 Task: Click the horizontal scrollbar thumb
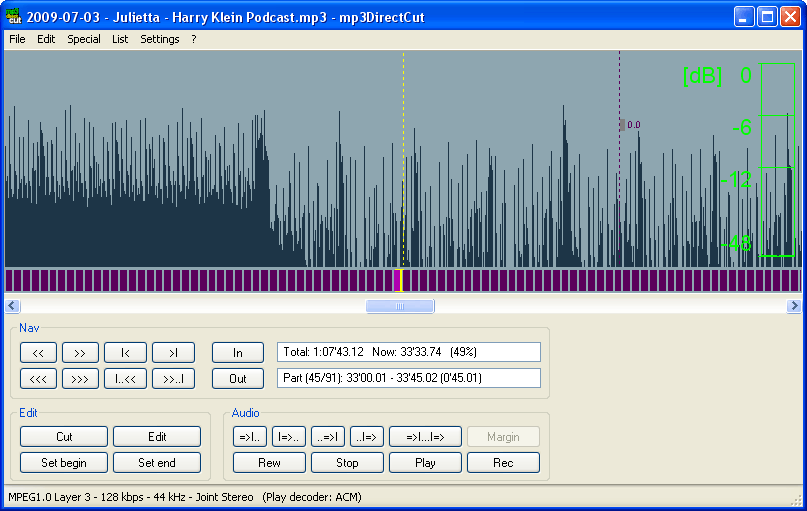pyautogui.click(x=400, y=306)
